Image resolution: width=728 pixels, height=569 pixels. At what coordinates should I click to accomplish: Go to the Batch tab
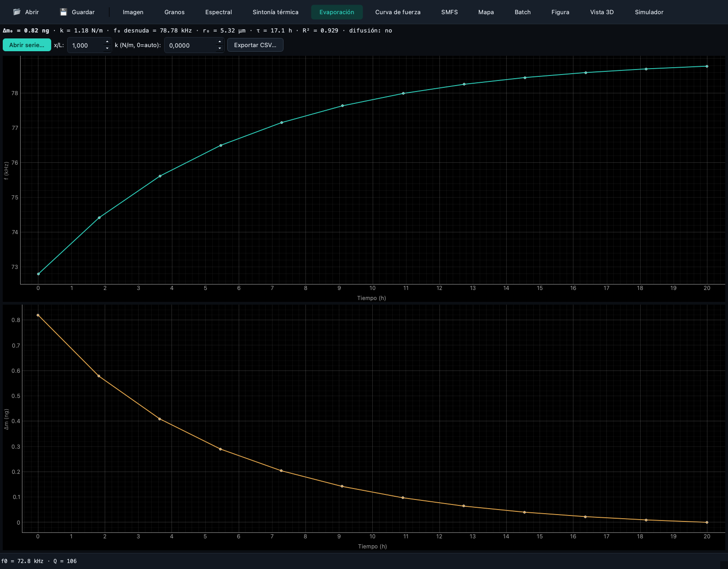click(523, 12)
